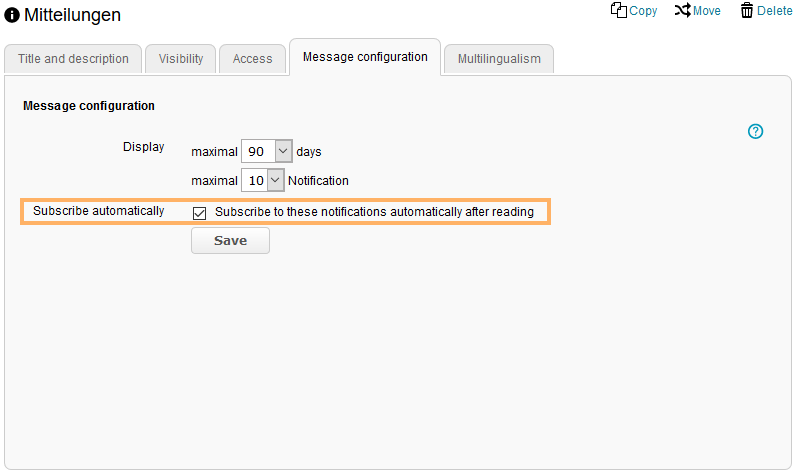This screenshot has width=797, height=473.
Task: Open the Visibility tab
Action: pos(181,59)
